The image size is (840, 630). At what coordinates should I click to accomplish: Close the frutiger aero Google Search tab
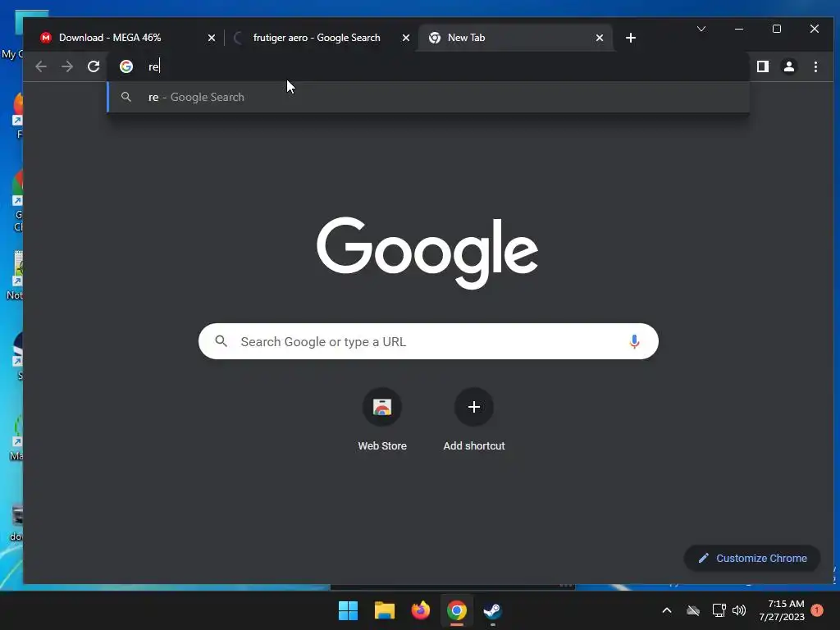(406, 38)
